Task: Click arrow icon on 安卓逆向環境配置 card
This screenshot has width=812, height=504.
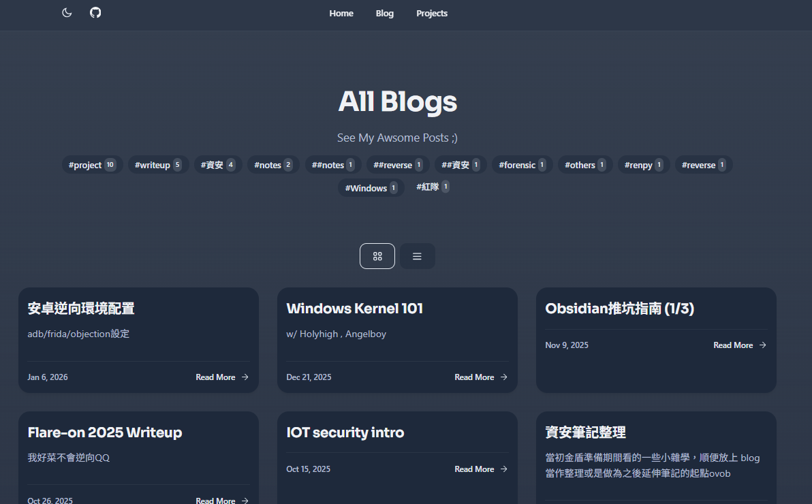Action: pyautogui.click(x=245, y=377)
